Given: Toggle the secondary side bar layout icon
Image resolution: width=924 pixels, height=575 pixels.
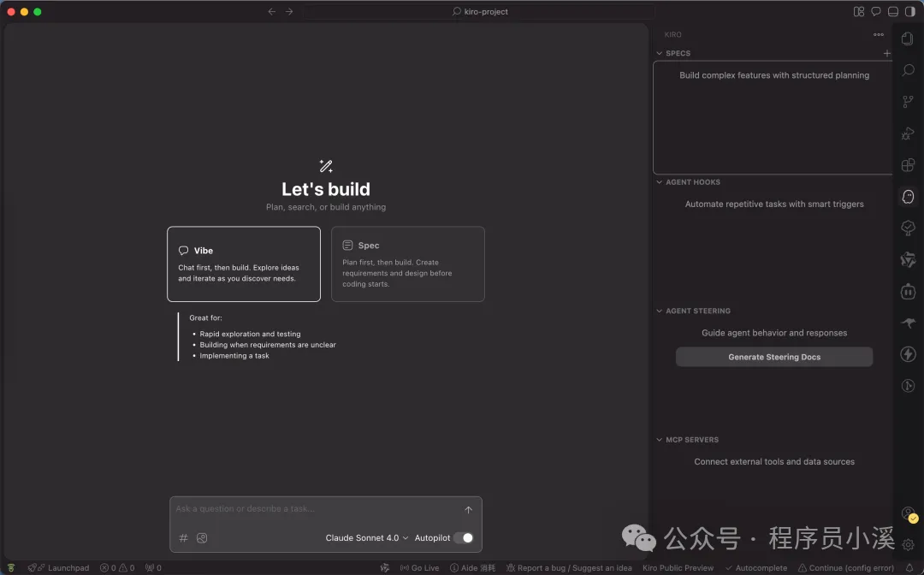Looking at the screenshot, I should [x=909, y=11].
